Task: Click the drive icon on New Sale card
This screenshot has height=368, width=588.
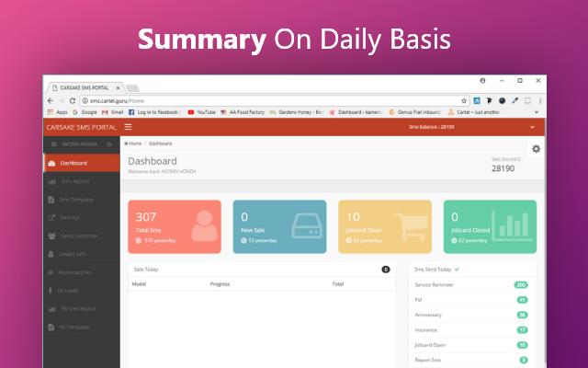Action: tap(307, 225)
